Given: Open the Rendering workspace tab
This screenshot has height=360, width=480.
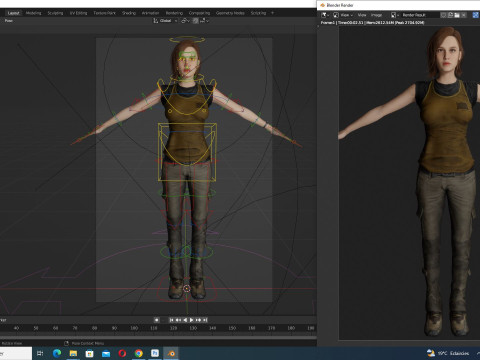Looking at the screenshot, I should (x=174, y=13).
